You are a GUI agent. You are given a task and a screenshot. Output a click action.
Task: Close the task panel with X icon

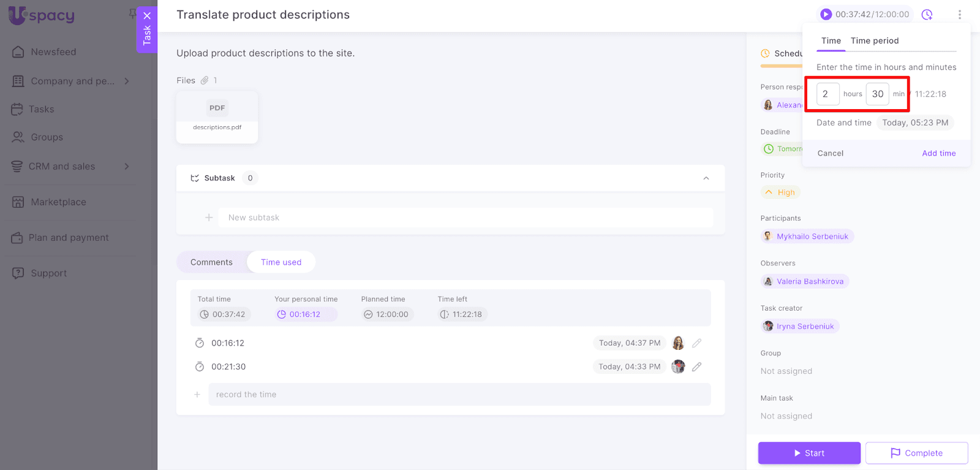(x=147, y=16)
